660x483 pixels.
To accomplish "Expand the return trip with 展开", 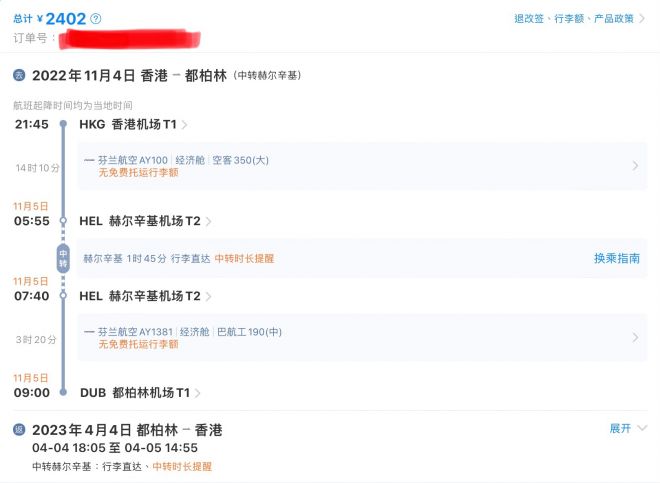I will tap(628, 428).
